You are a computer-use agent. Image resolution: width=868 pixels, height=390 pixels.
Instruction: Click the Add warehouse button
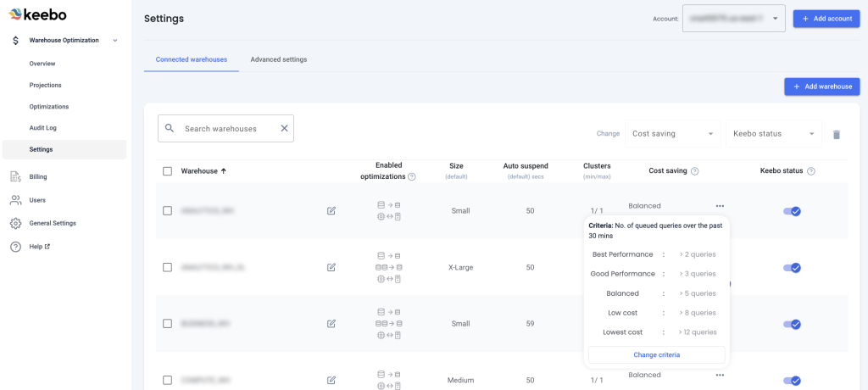click(821, 86)
